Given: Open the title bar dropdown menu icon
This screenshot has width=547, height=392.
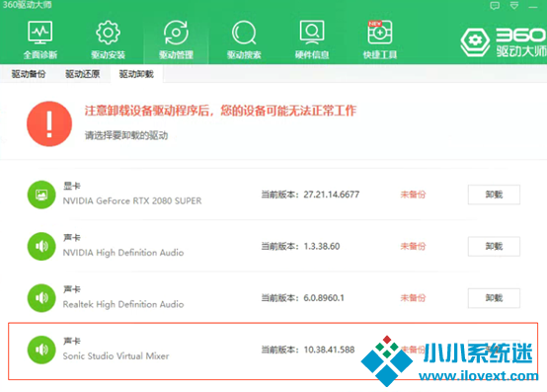Looking at the screenshot, I should tap(514, 6).
